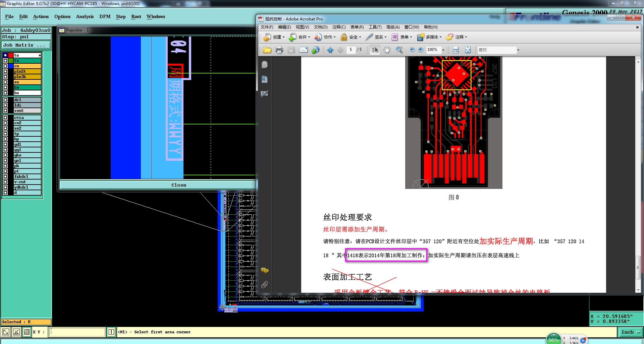Click the grid snap icon left of X Y
Image resolution: width=644 pixels, height=344 pixels.
point(27,332)
